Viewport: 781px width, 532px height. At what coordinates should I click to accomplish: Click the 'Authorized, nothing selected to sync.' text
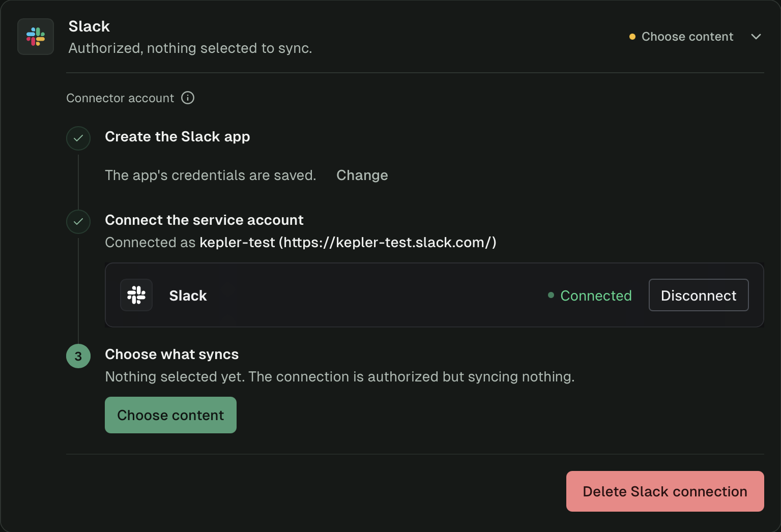[190, 48]
